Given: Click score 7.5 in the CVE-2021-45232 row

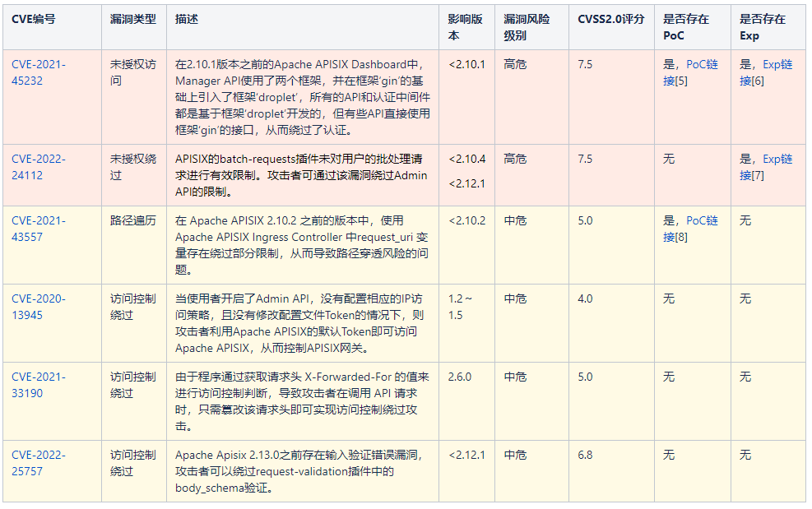Looking at the screenshot, I should tap(585, 65).
